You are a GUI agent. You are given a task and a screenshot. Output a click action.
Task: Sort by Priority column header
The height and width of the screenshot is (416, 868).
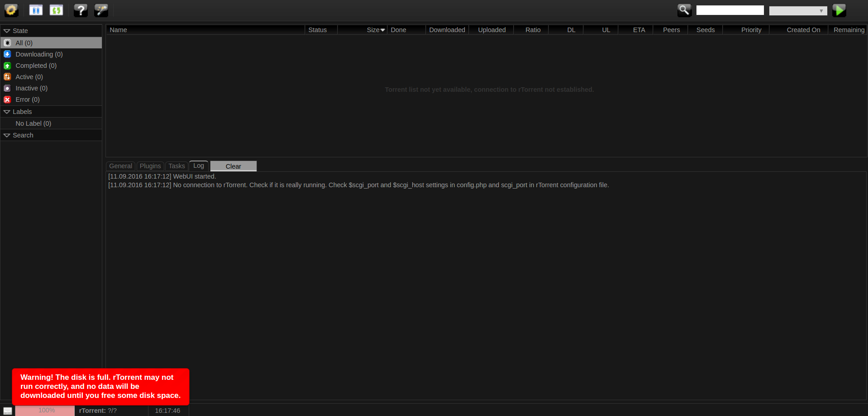point(746,30)
